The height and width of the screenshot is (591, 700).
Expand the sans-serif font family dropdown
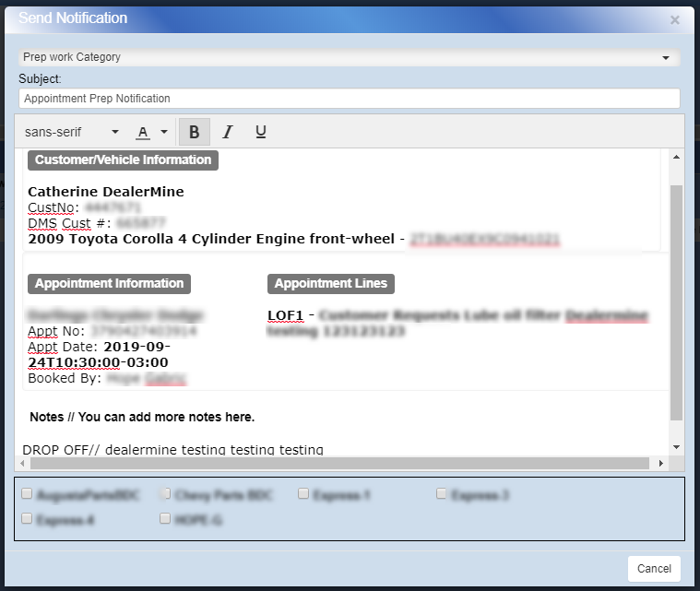point(72,132)
